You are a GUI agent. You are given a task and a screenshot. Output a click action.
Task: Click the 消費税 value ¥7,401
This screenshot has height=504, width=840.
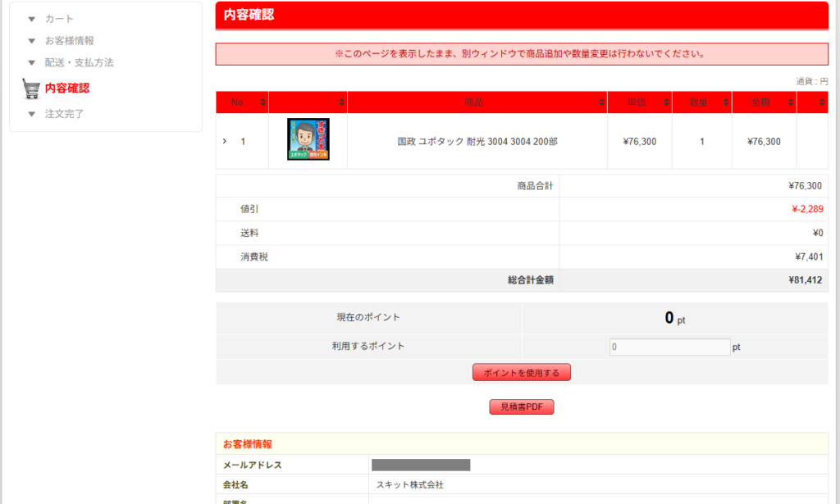pos(809,257)
